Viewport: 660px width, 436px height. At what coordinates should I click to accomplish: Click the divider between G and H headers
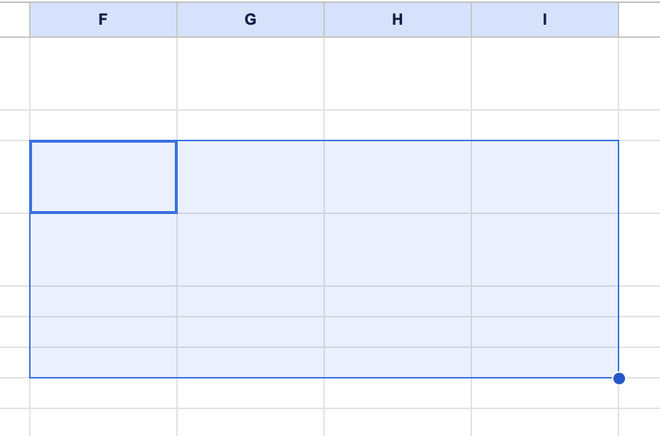click(324, 19)
